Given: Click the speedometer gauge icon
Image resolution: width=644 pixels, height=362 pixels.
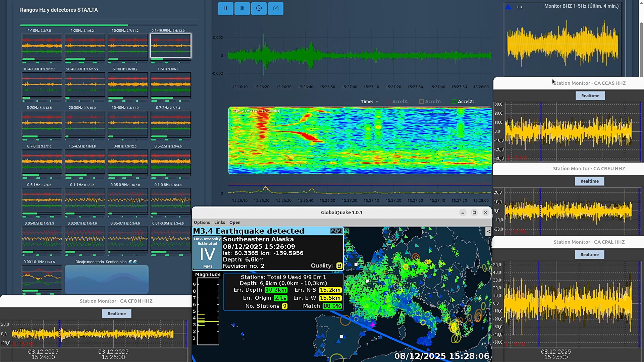Looking at the screenshot, I should (x=275, y=8).
